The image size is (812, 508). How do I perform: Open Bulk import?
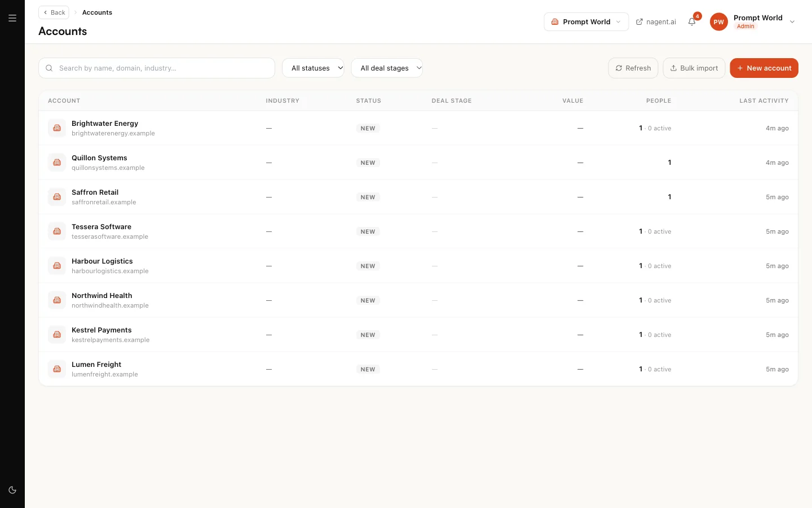694,68
